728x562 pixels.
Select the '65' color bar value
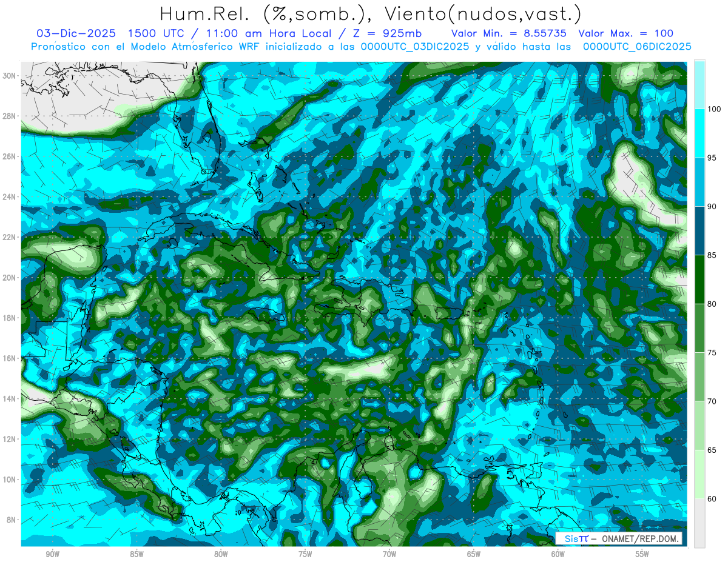click(713, 450)
